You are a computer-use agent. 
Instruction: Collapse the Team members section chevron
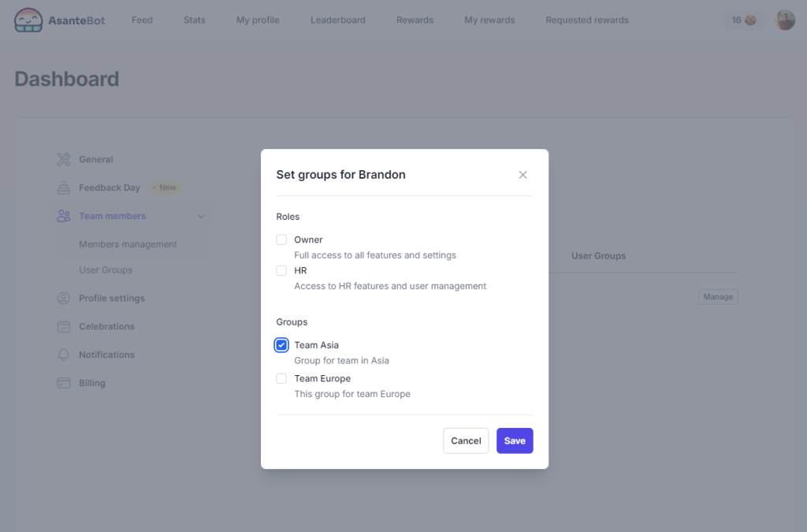(x=201, y=215)
